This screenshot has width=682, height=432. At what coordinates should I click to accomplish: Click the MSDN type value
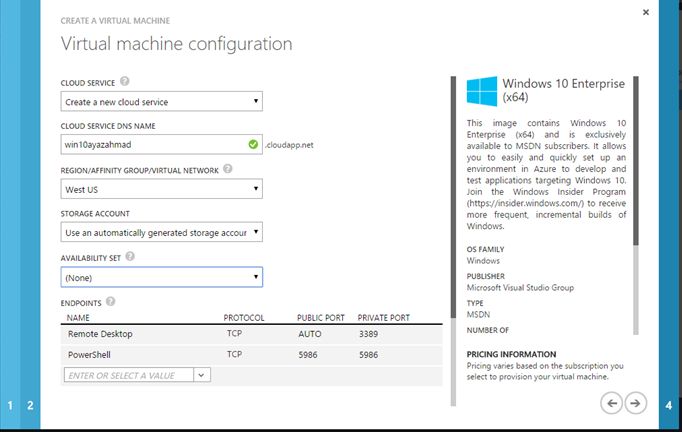tap(478, 314)
